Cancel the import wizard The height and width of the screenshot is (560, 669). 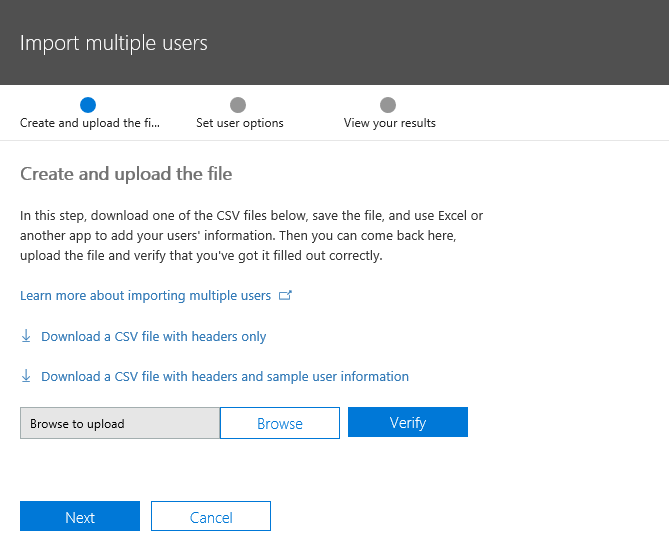211,516
